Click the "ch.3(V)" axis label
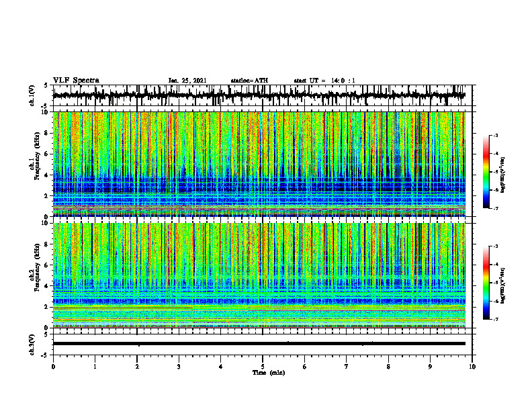Viewport: 532px width, 411px height. coord(32,345)
